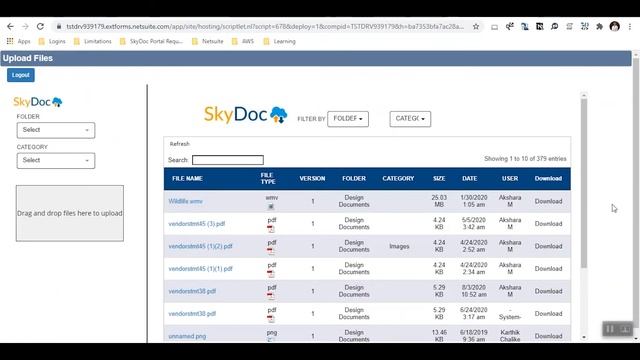Open the Learning bookmark folder

280,41
